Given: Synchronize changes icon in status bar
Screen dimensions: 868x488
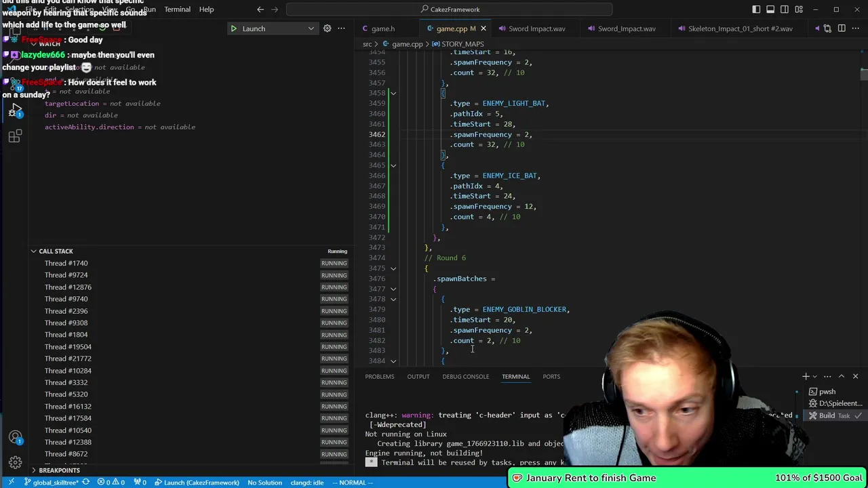Looking at the screenshot, I should click(x=85, y=483).
